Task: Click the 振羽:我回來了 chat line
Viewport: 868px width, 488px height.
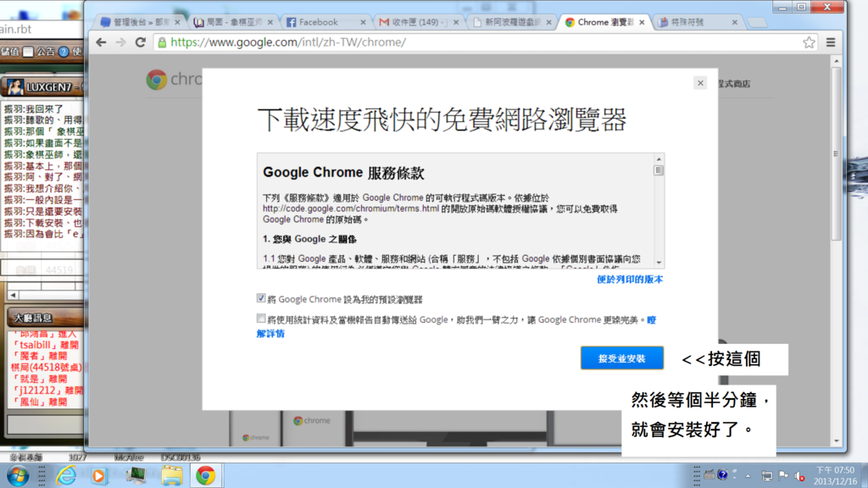Action: pos(34,109)
